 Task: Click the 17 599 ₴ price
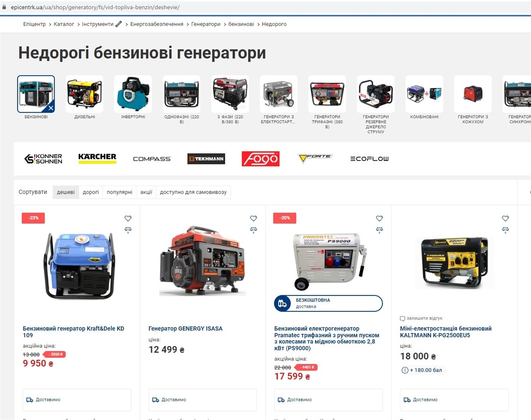click(x=292, y=376)
